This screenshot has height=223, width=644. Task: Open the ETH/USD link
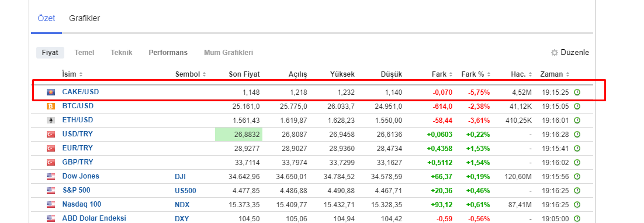click(x=78, y=120)
